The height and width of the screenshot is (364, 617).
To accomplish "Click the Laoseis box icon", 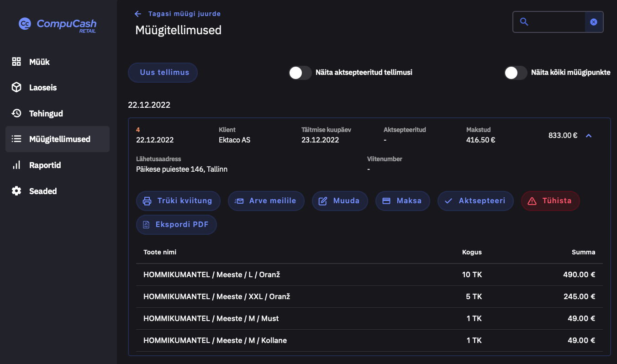I will coord(16,87).
